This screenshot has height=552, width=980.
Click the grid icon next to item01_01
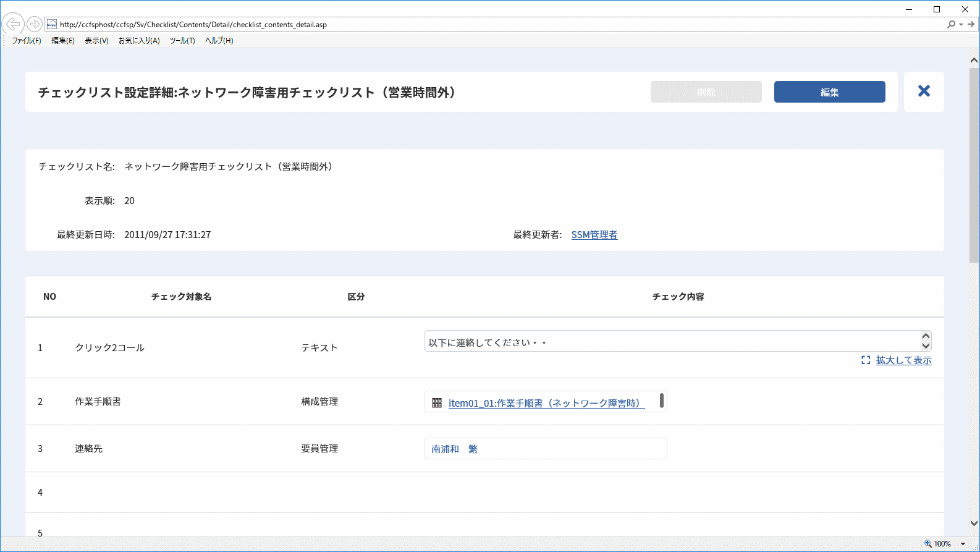click(437, 403)
